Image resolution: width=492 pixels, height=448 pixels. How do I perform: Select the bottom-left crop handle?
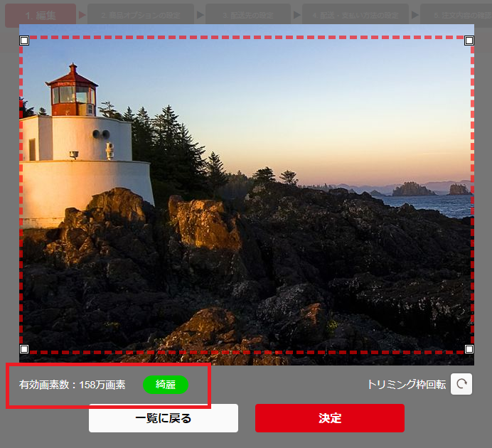(24, 349)
